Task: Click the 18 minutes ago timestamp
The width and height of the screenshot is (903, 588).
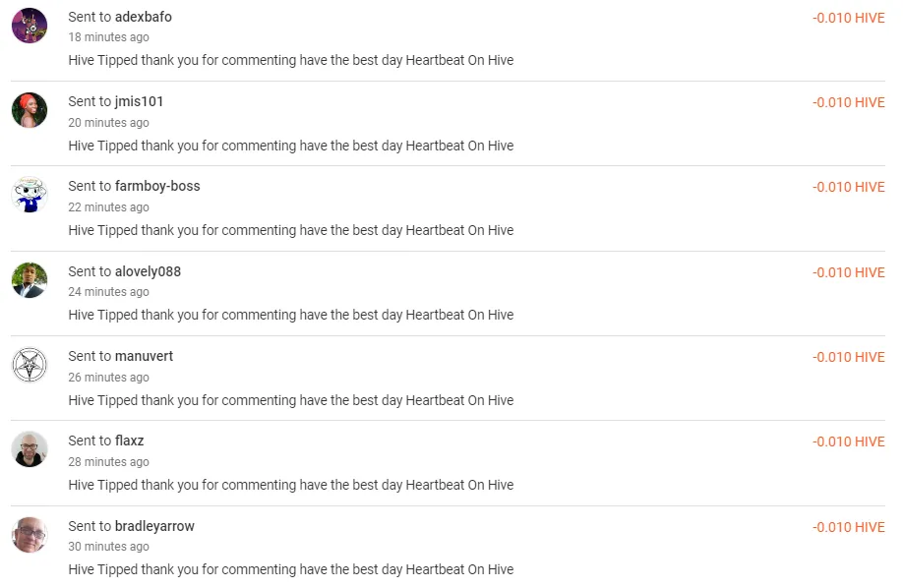Action: point(109,36)
